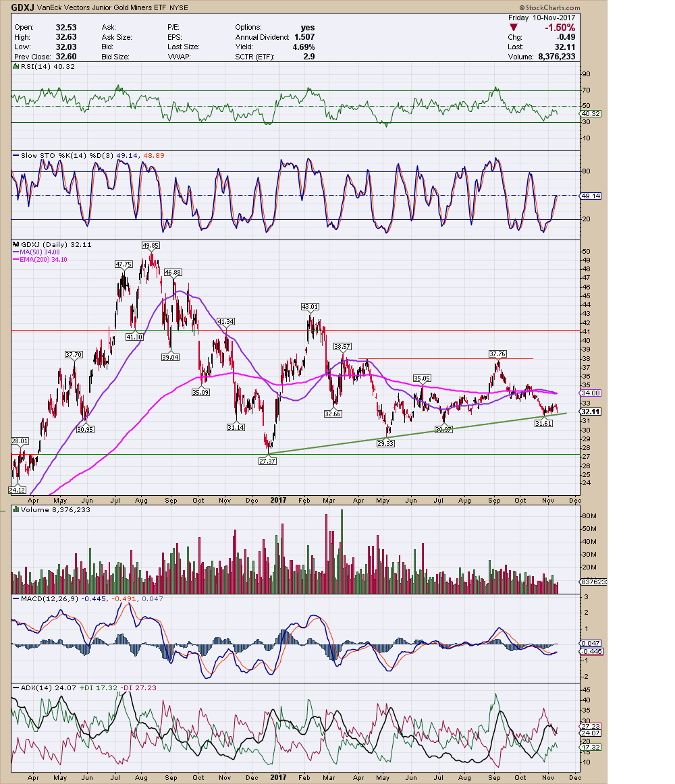Click the 32.11 last price axis tag

(591, 412)
